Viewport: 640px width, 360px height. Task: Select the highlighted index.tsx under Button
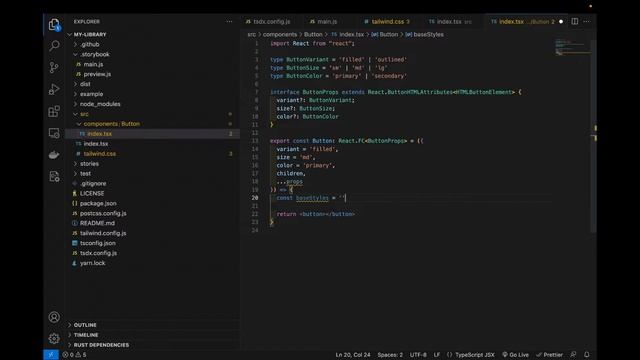coord(152,134)
